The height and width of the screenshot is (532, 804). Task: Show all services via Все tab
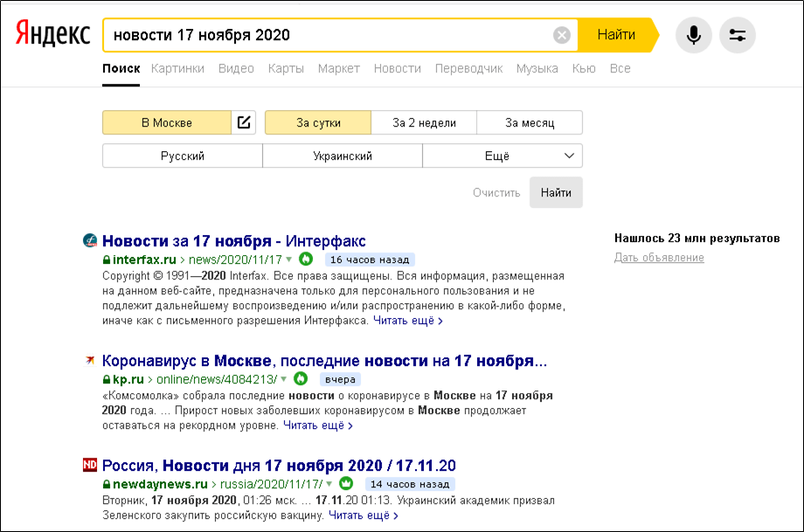pyautogui.click(x=620, y=69)
